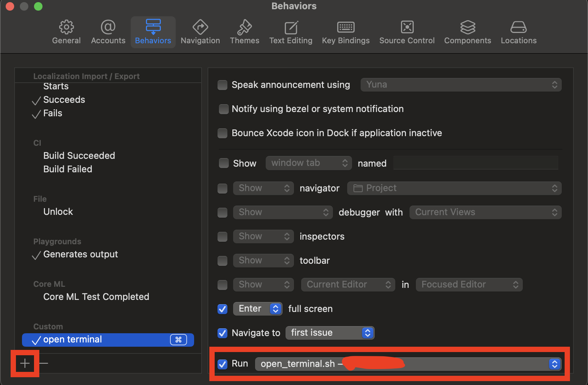Check the inspectors checkbox
This screenshot has width=588, height=385.
[222, 237]
